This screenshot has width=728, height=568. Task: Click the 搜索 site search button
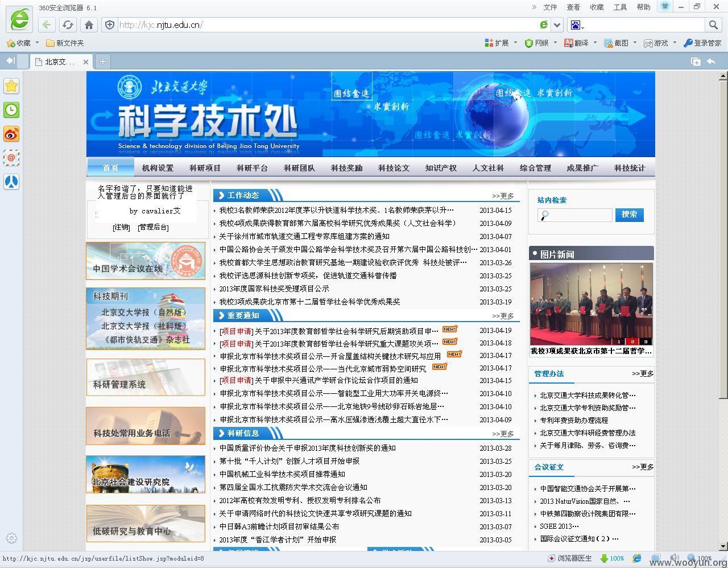(x=629, y=215)
